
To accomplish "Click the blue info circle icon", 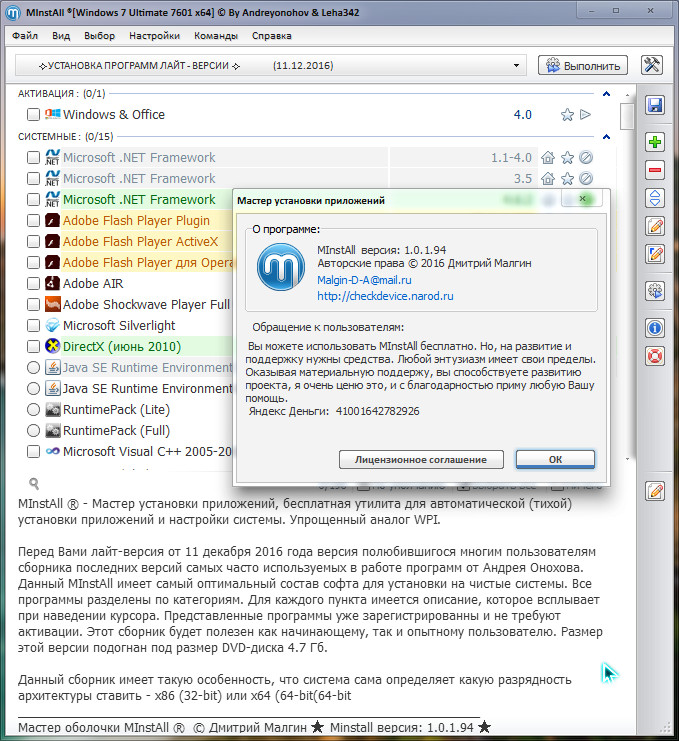I will [655, 328].
